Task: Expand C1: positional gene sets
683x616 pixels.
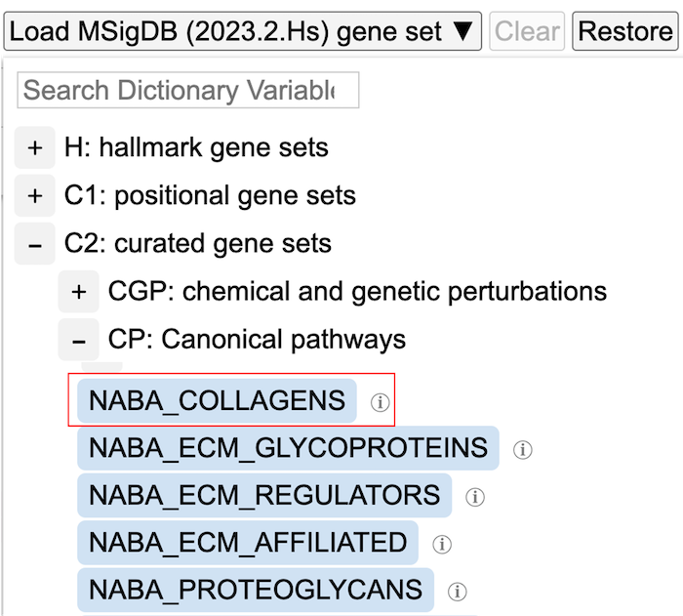Action: click(35, 196)
